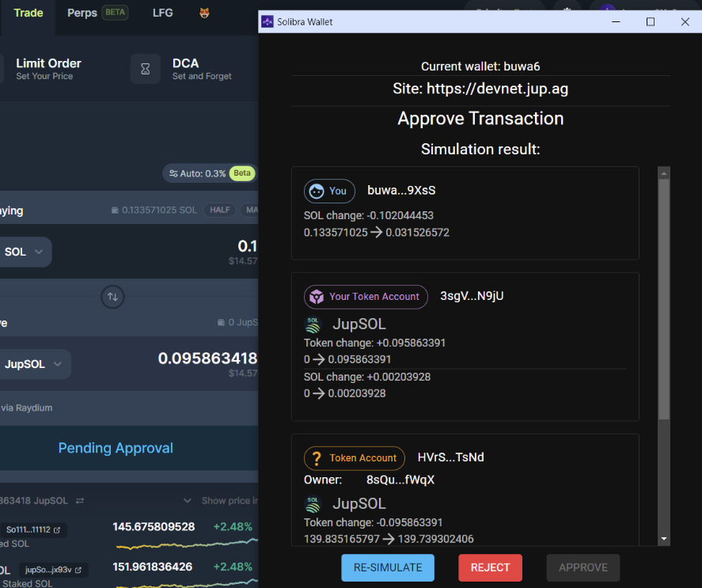Click the 0.133571025 SOL balance text
Screen dimensions: 702x588
[x=159, y=210]
